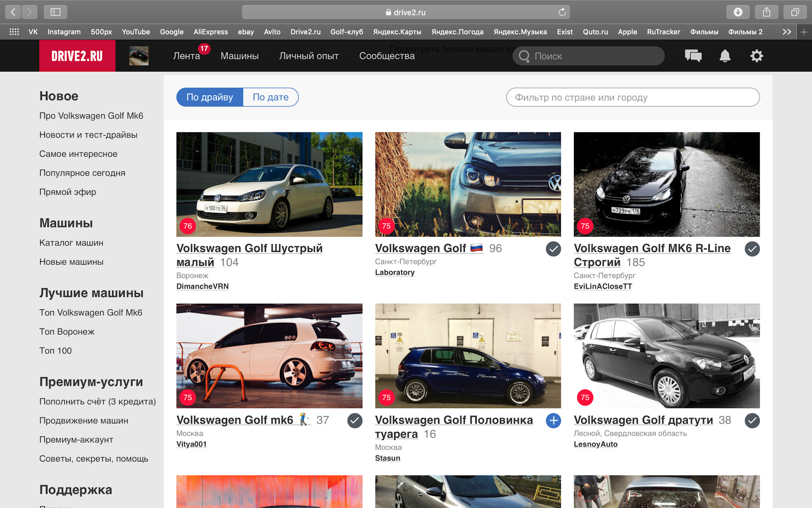
Task: Open settings gear in site header
Action: (757, 56)
